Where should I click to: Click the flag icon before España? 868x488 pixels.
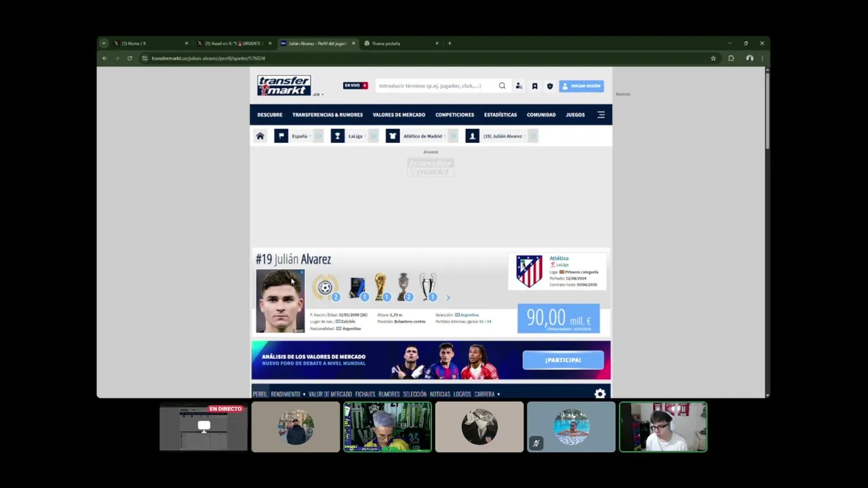pyautogui.click(x=281, y=136)
